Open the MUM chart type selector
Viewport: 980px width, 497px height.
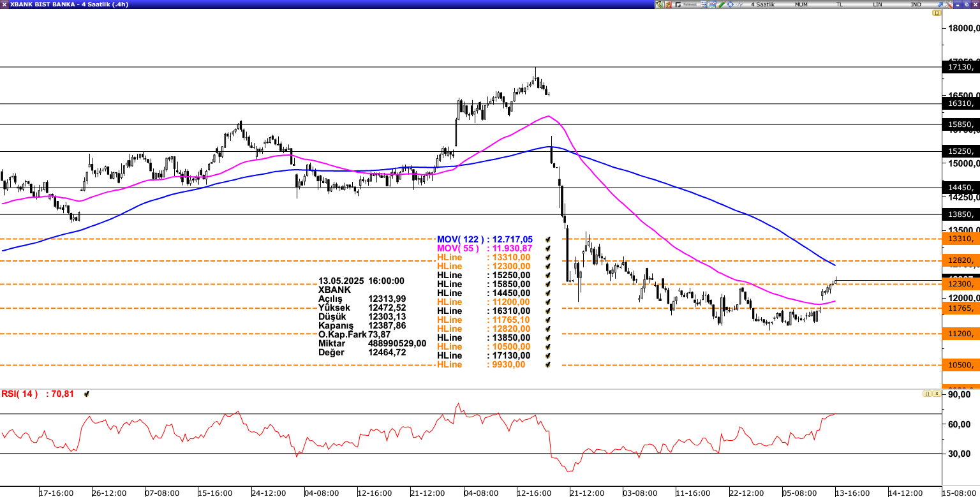801,4
